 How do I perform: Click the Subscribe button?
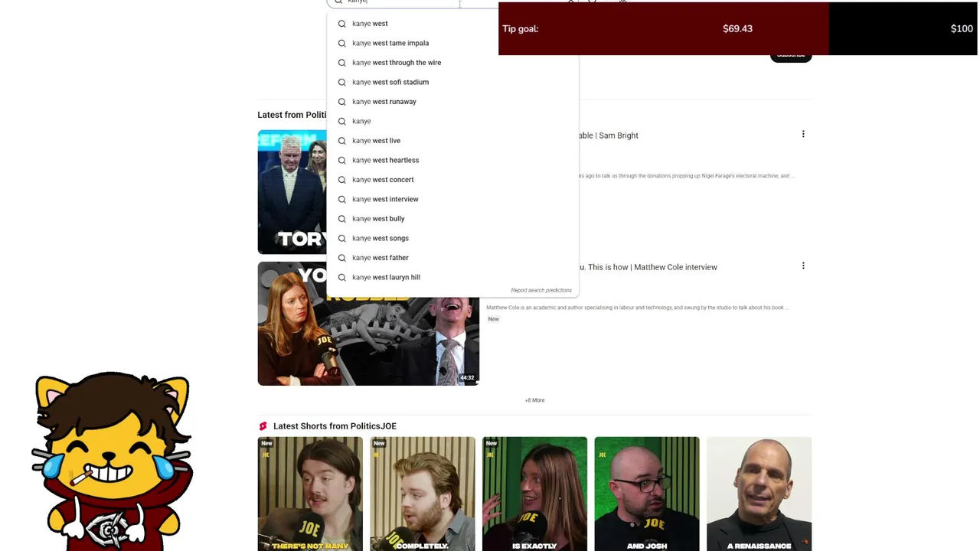coord(791,57)
